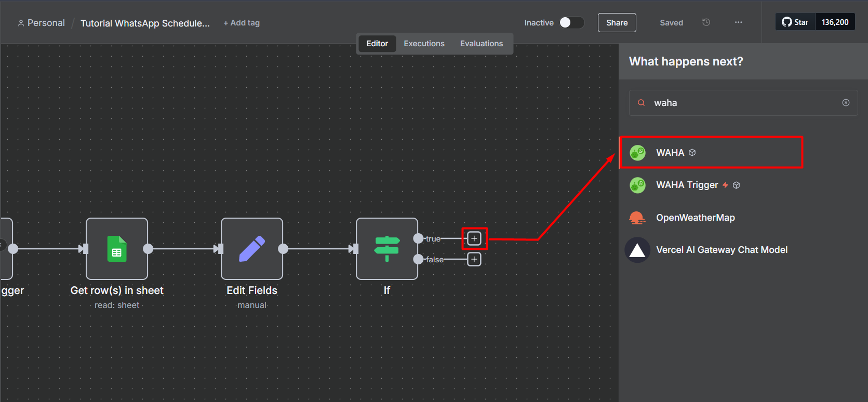
Task: Click the Saved status label
Action: click(x=672, y=23)
